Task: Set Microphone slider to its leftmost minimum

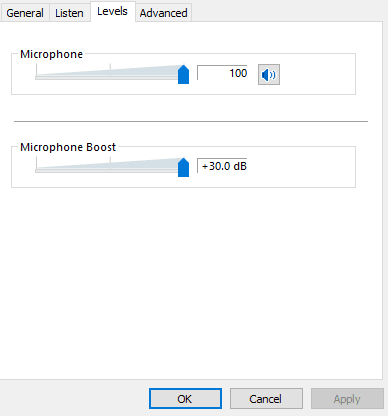Action: [36, 77]
